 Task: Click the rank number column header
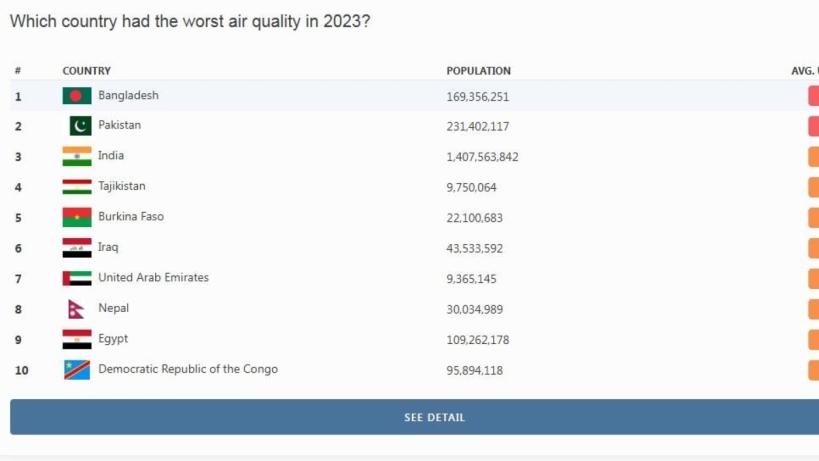point(18,71)
